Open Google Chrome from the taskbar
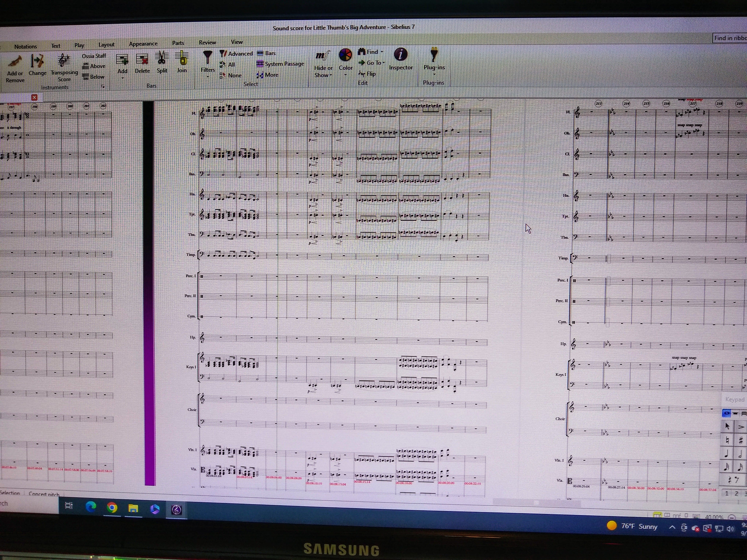The image size is (747, 560). 112,507
